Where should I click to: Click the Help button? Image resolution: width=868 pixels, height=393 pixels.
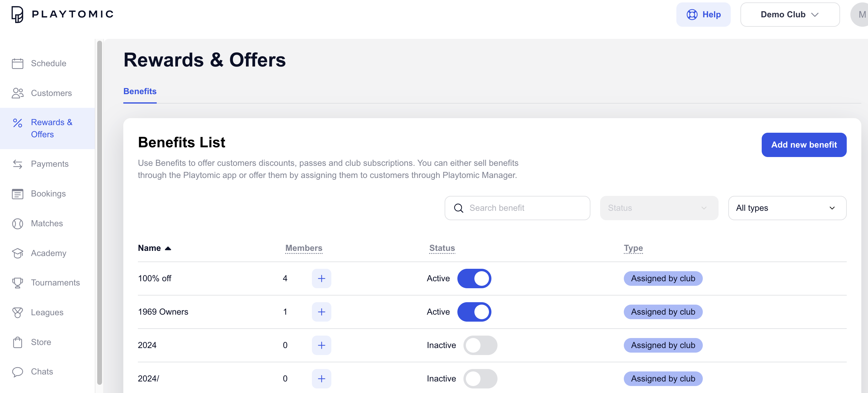[703, 15]
